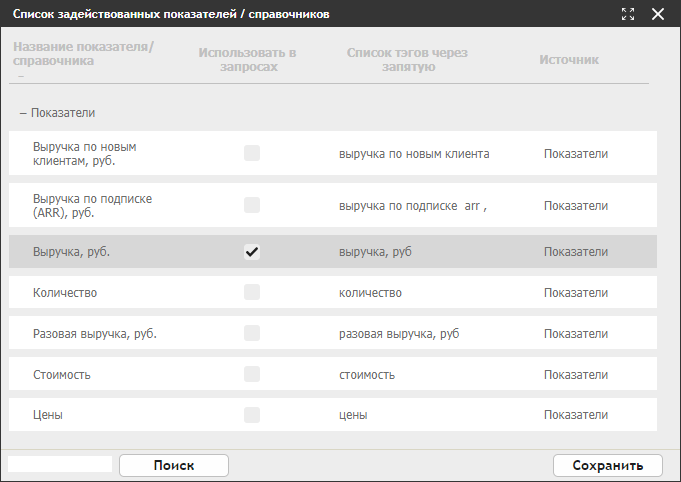Edit tag cell 'цены'
This screenshot has width=681, height=482.
point(353,415)
